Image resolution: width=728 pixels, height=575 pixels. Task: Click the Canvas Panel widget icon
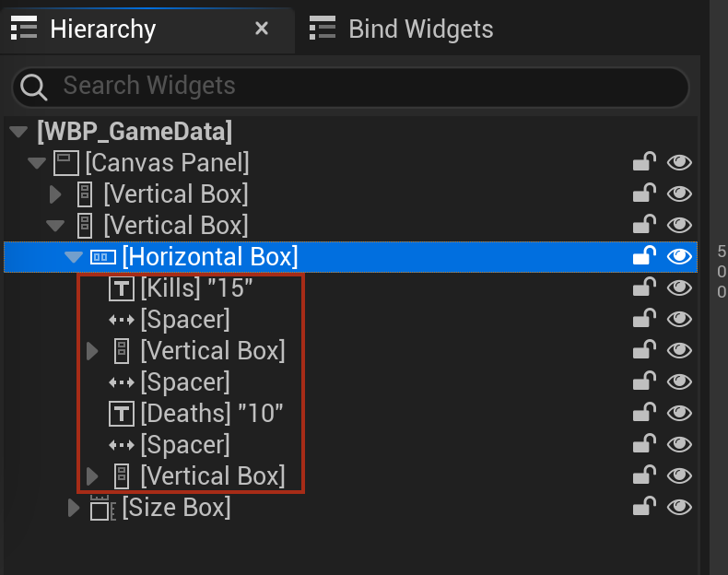(x=65, y=163)
